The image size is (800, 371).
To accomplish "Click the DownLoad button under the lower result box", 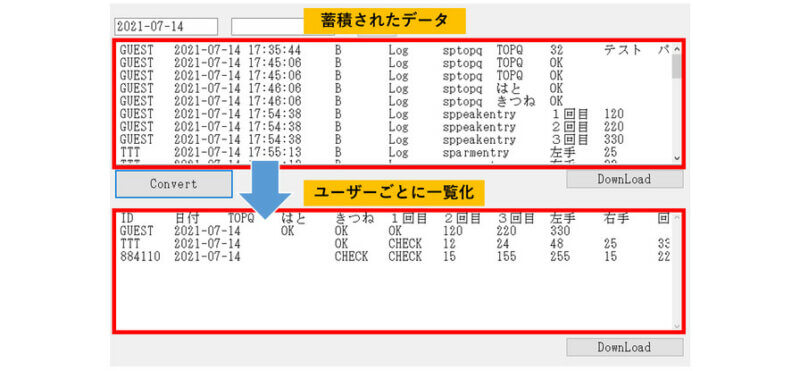I will pos(624,347).
